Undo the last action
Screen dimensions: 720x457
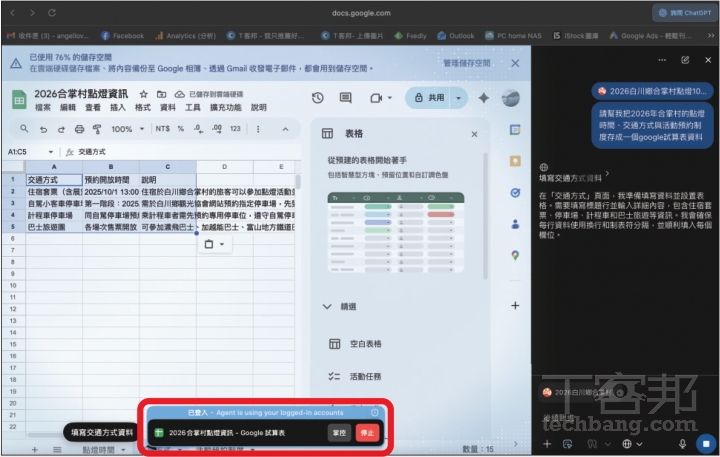pyautogui.click(x=43, y=130)
